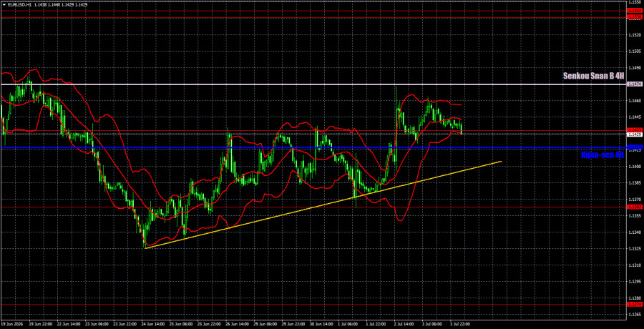
Task: Select the EURUSD,H1 chart title text
Action: 16,3
